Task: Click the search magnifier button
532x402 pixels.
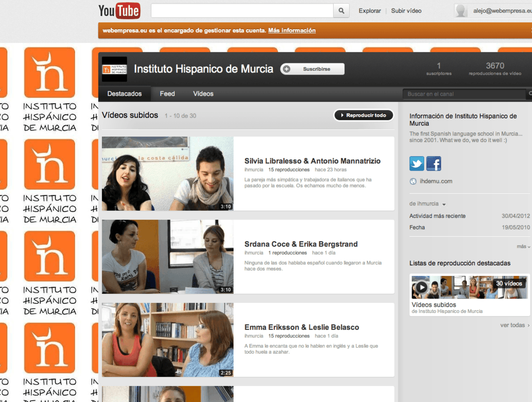Action: pos(341,11)
